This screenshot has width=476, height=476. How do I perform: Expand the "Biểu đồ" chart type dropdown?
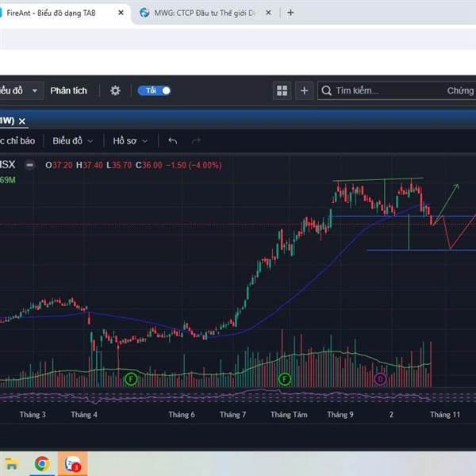pyautogui.click(x=73, y=140)
